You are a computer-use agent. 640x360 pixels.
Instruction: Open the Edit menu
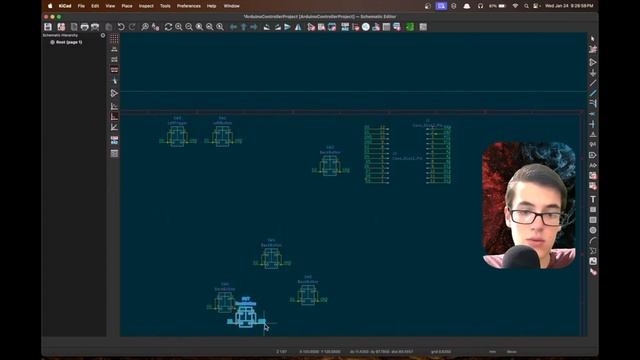tap(95, 6)
